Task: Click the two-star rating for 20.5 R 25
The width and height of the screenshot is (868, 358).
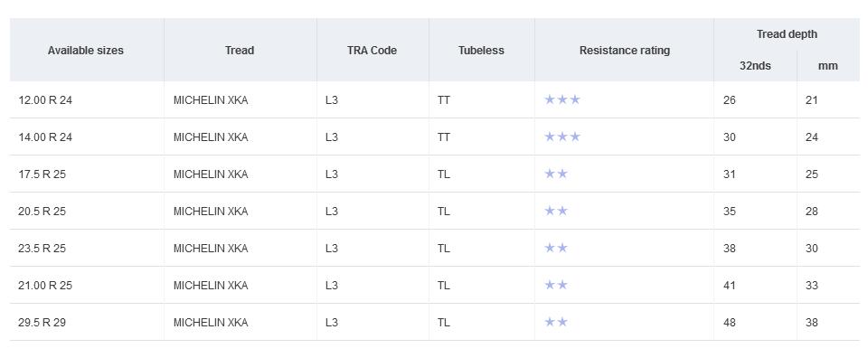Action: point(556,211)
